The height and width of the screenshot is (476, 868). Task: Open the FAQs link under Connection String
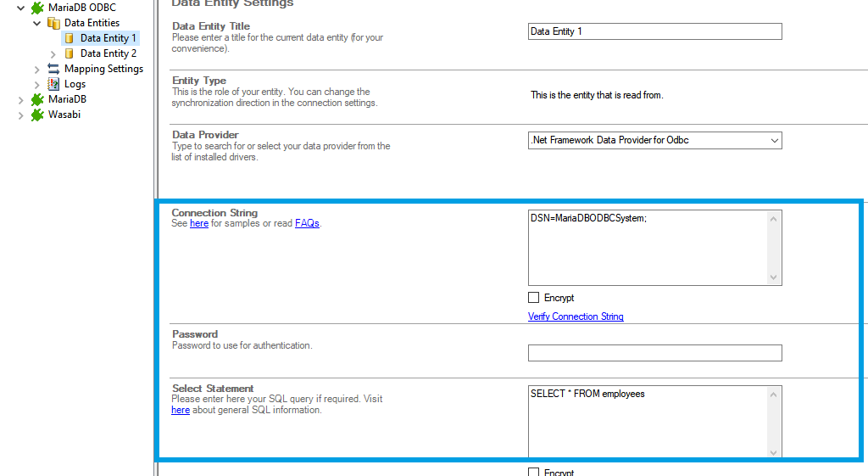(307, 223)
